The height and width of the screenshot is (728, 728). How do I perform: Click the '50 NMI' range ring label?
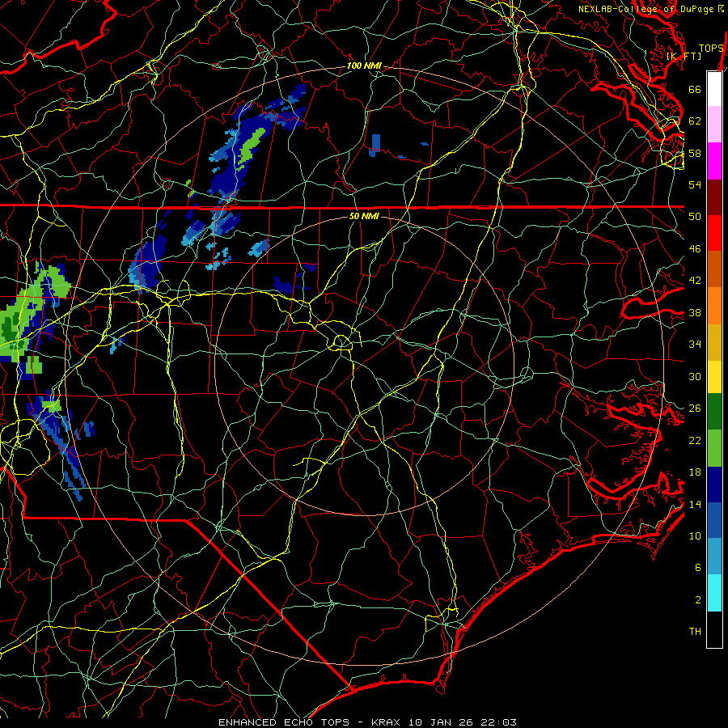tap(364, 216)
